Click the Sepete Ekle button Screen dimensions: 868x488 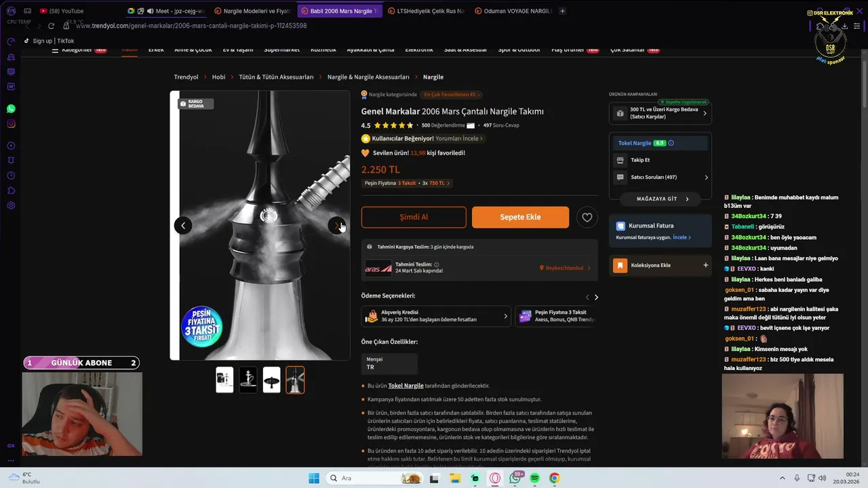[x=520, y=217]
